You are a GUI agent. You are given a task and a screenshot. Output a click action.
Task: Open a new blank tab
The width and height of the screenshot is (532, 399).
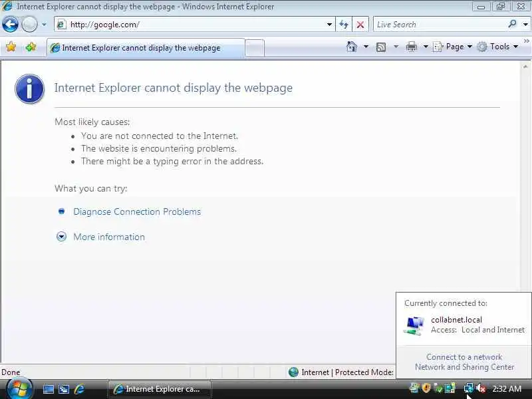(255, 48)
